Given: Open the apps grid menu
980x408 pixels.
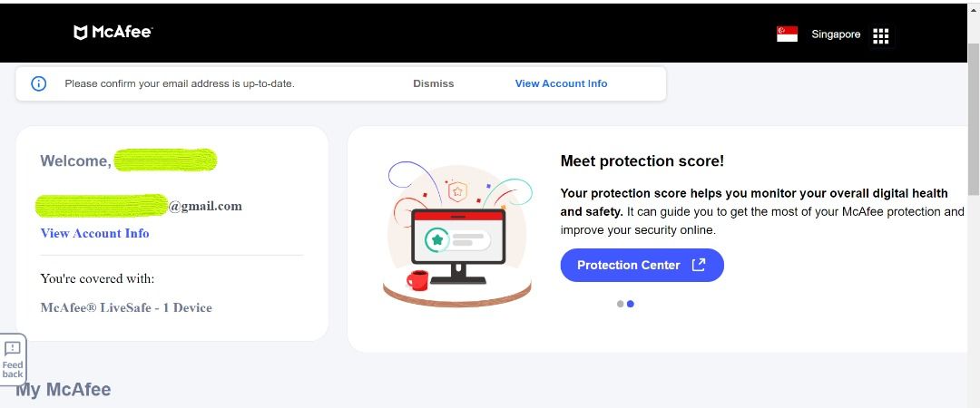Looking at the screenshot, I should pyautogui.click(x=880, y=35).
